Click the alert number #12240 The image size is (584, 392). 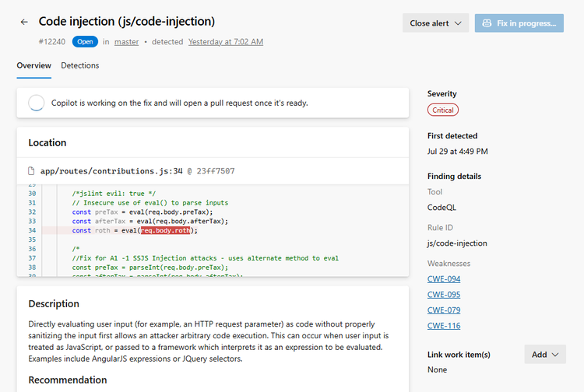(51, 42)
